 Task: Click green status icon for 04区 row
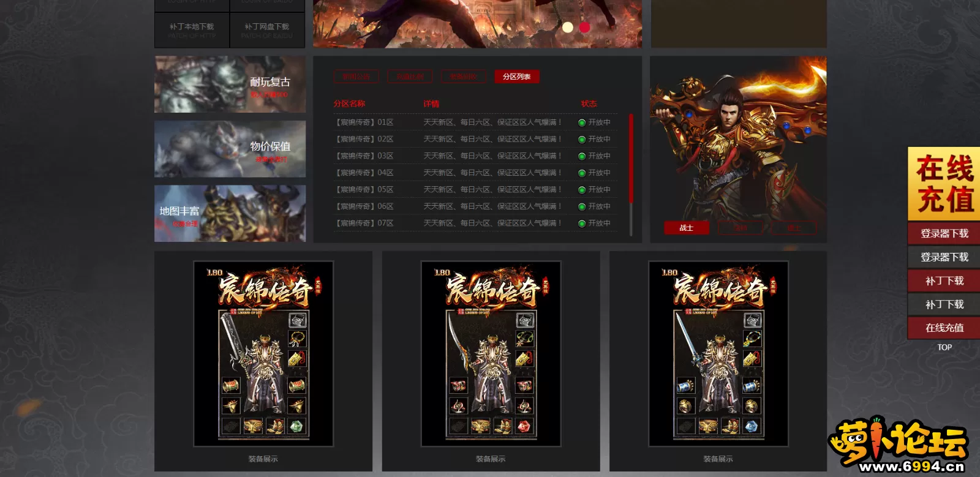582,173
